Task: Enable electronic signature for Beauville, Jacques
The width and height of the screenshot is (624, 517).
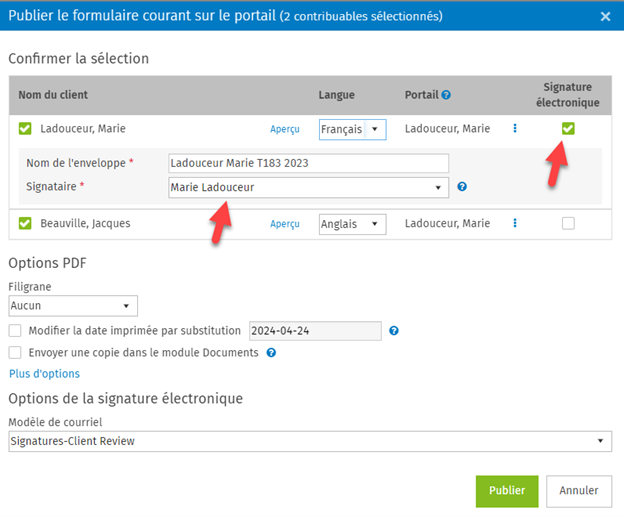Action: click(568, 223)
